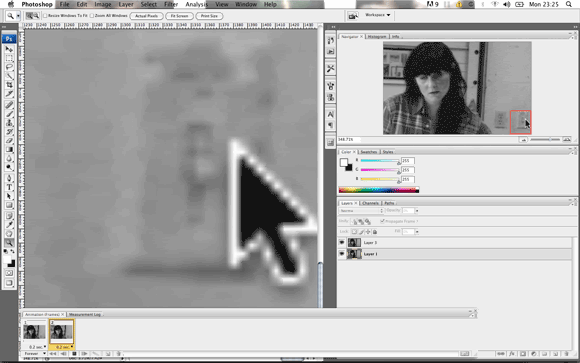Toggle visibility of Layer 1
580x363 pixels.
coord(342,254)
